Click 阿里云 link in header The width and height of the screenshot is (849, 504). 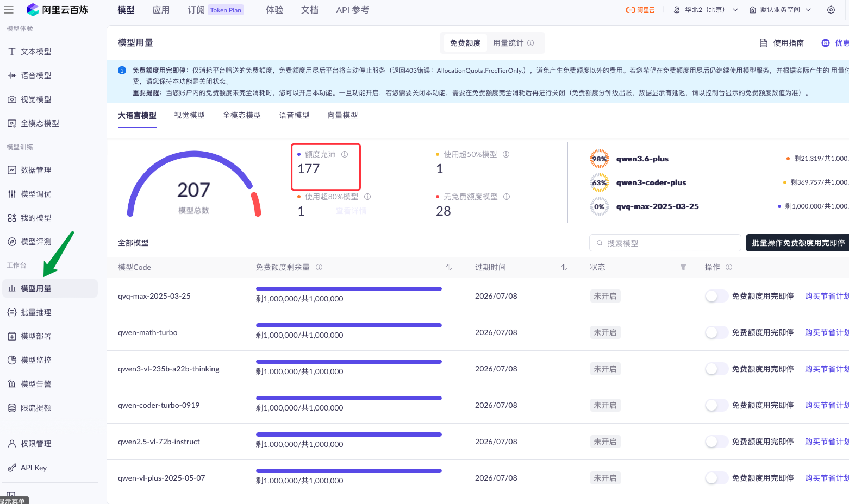640,10
